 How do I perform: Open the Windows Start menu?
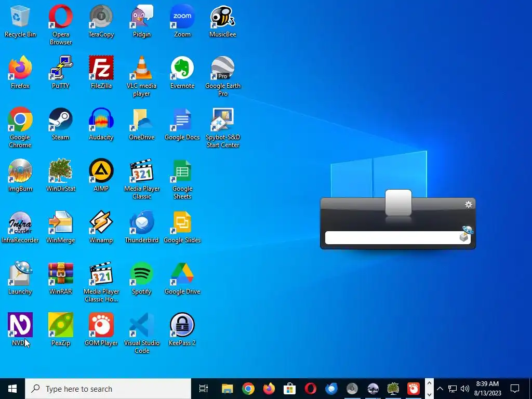pyautogui.click(x=12, y=389)
